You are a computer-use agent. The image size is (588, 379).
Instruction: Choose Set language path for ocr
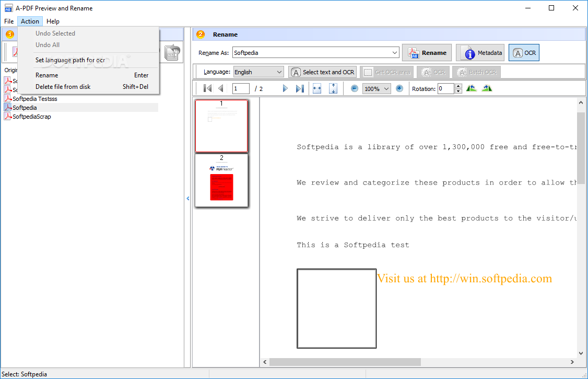(88, 60)
